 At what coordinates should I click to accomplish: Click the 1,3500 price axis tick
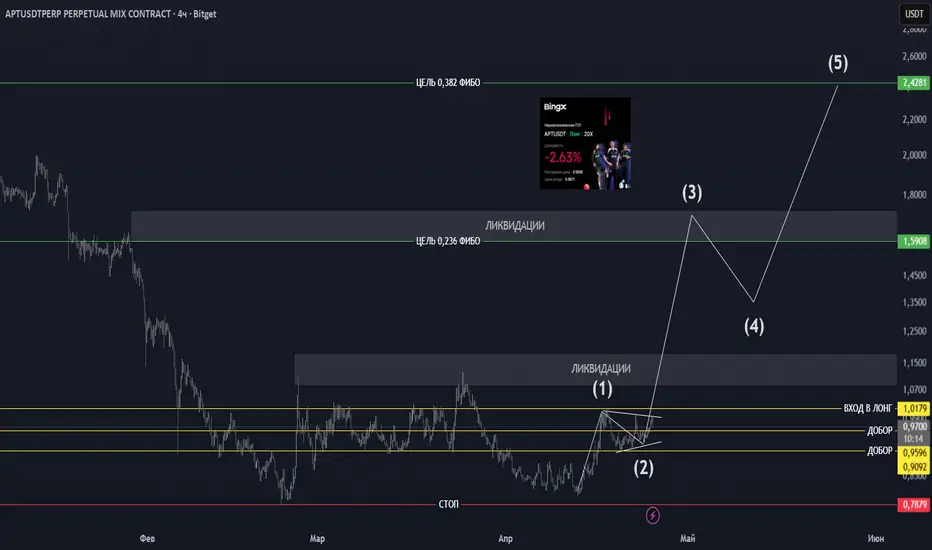click(x=914, y=303)
